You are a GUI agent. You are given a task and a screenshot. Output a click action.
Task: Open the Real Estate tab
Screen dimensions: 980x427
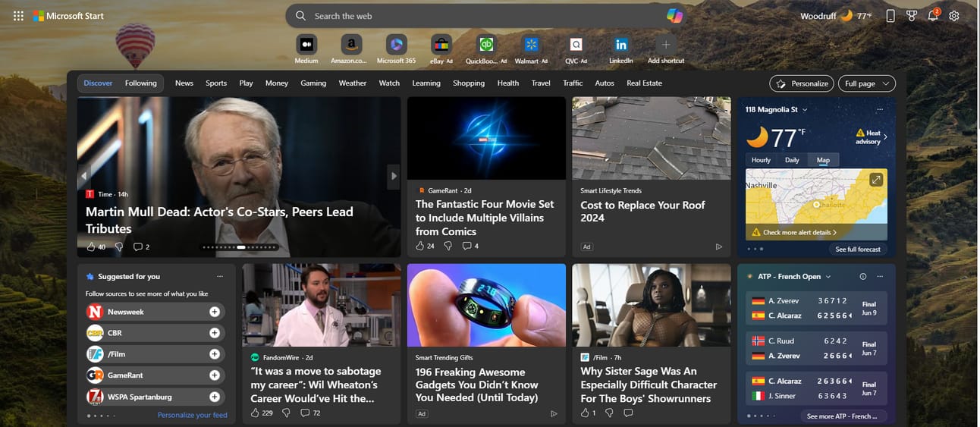tap(644, 83)
